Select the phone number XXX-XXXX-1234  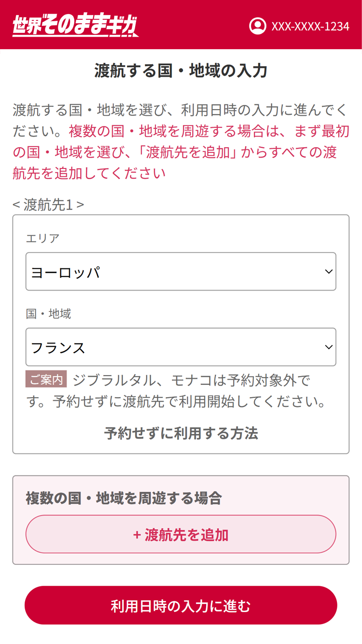click(x=311, y=27)
